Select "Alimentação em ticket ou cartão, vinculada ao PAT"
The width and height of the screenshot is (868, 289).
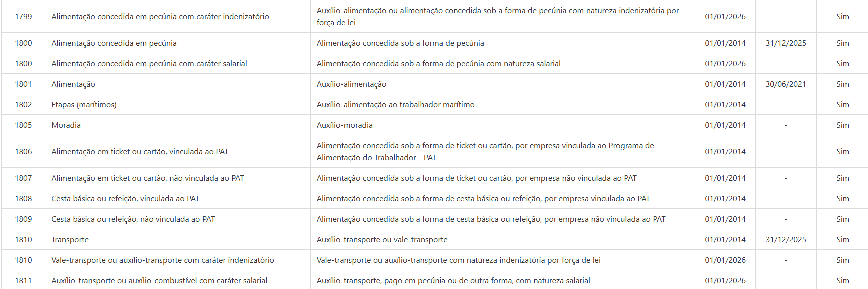[x=140, y=152]
